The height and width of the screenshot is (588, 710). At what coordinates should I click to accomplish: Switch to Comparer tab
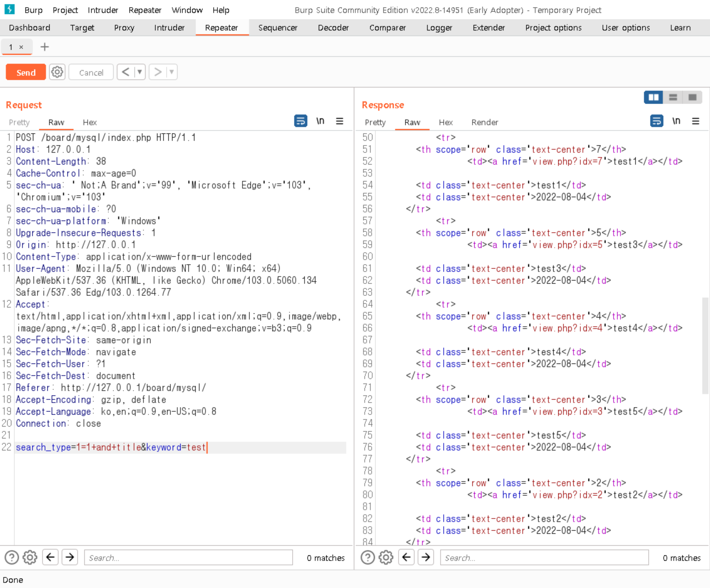coord(387,28)
